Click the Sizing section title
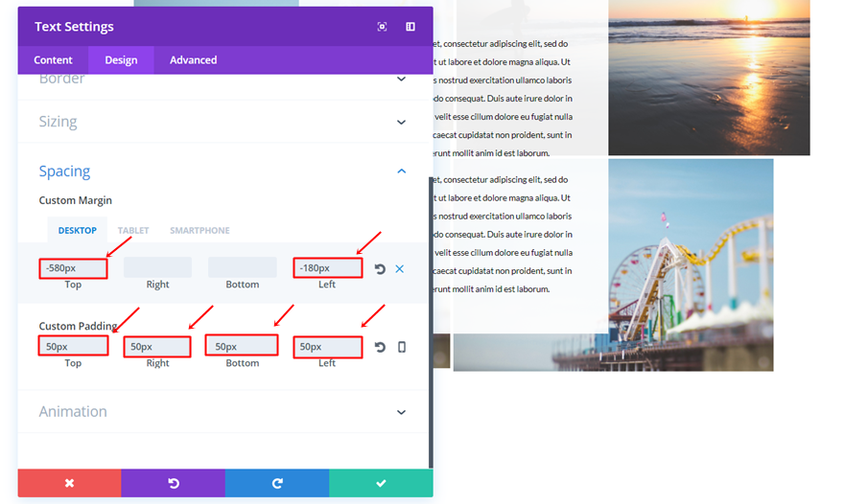The width and height of the screenshot is (844, 504). click(58, 122)
